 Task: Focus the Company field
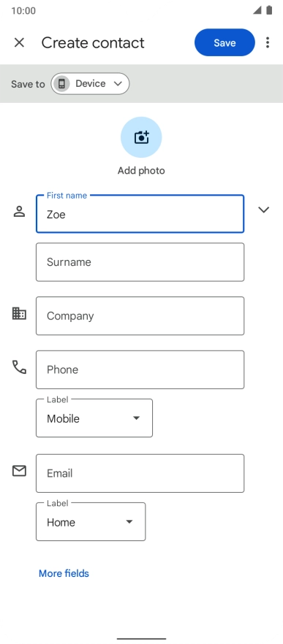(140, 316)
